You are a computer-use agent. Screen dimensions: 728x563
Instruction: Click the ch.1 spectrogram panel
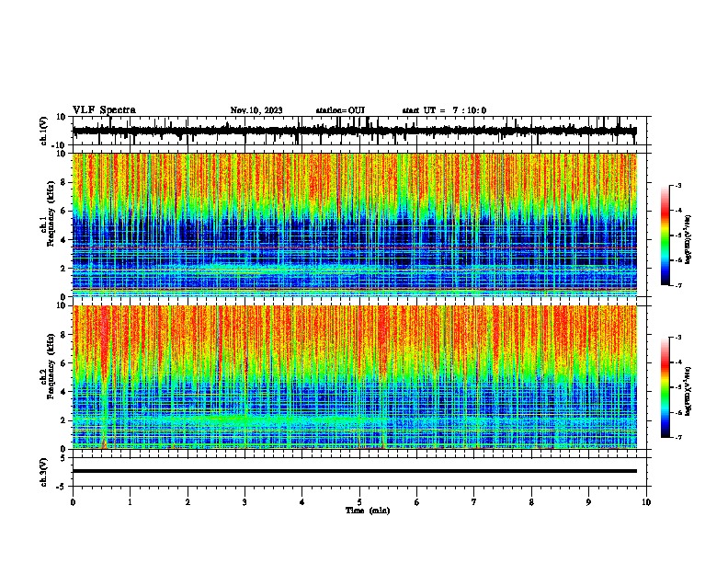(355, 224)
